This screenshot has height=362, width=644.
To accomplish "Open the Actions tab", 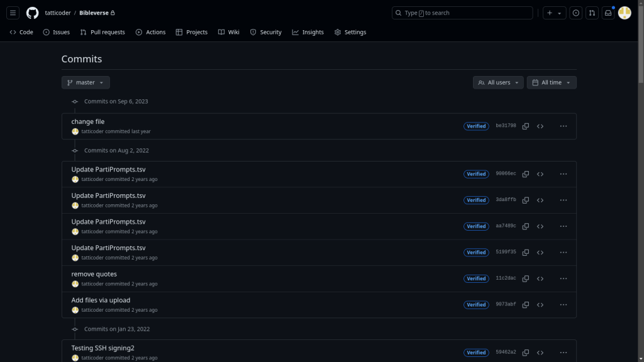I will tap(150, 32).
